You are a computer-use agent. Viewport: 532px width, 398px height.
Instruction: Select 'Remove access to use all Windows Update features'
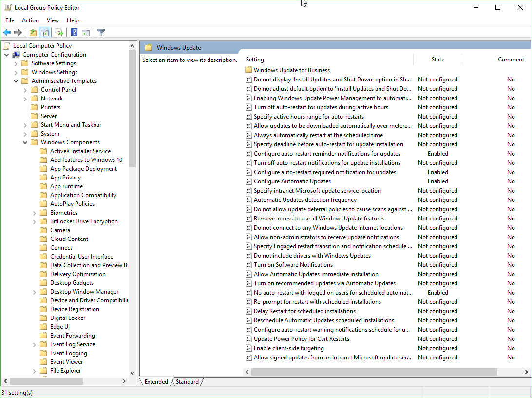point(319,219)
